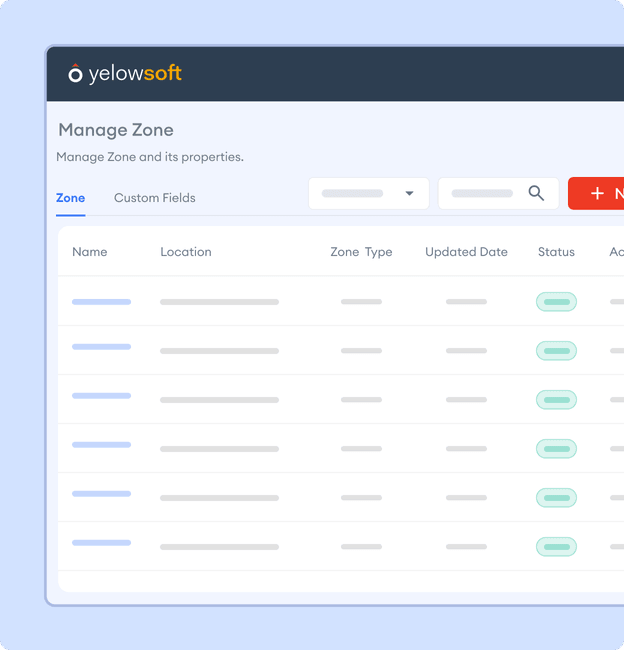Open the zone name link in first row
This screenshot has height=650, width=624.
pyautogui.click(x=101, y=301)
